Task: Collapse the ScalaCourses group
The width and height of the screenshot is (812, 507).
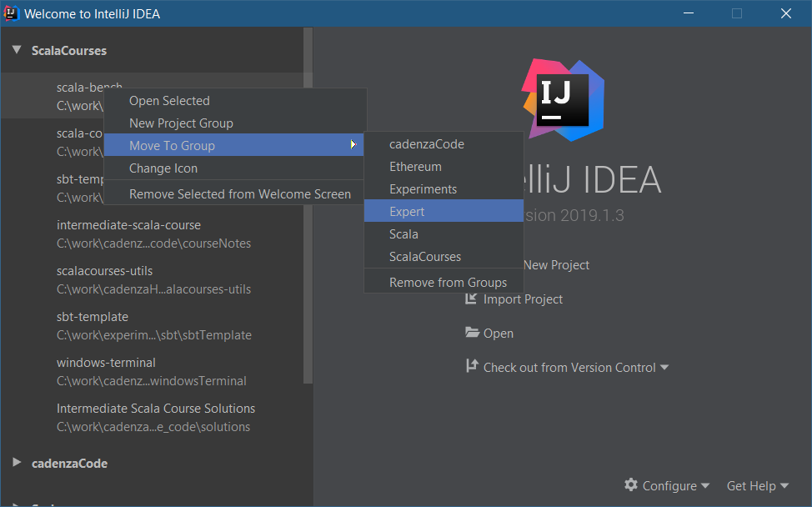Action: coord(17,50)
